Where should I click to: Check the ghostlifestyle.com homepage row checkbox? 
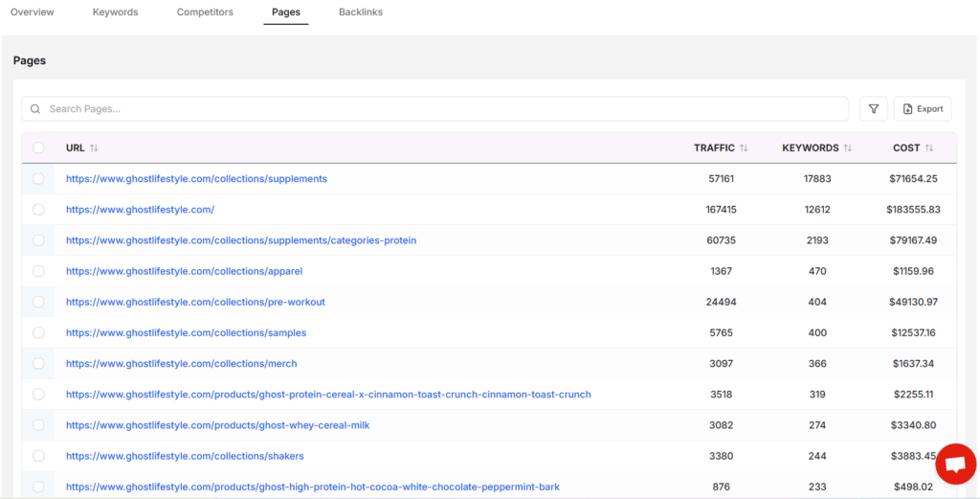point(38,210)
